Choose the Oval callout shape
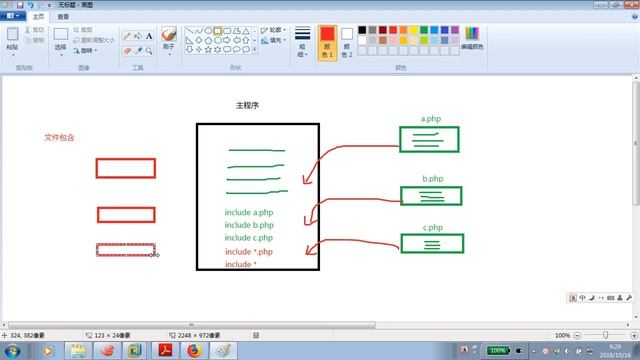The height and width of the screenshot is (360, 640). pos(236,50)
